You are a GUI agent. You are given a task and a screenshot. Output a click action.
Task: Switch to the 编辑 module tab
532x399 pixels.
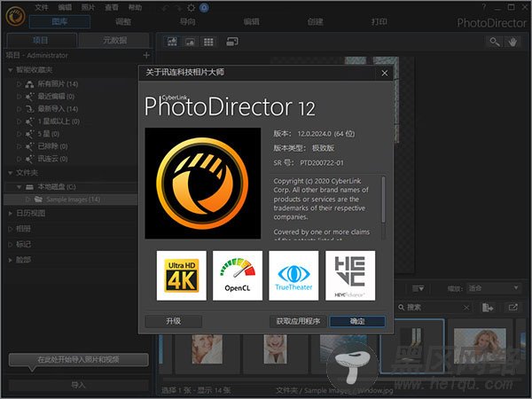(x=252, y=21)
